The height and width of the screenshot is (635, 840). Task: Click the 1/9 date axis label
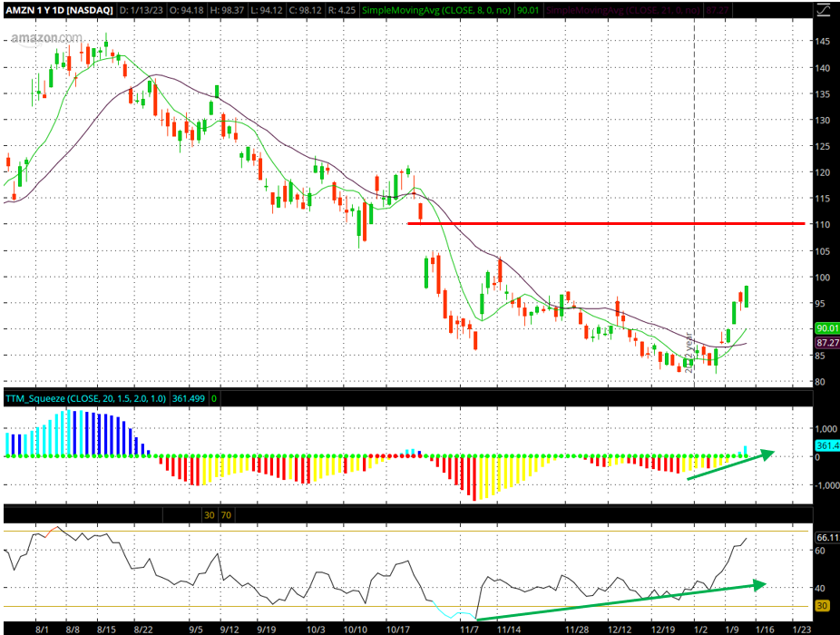[732, 630]
